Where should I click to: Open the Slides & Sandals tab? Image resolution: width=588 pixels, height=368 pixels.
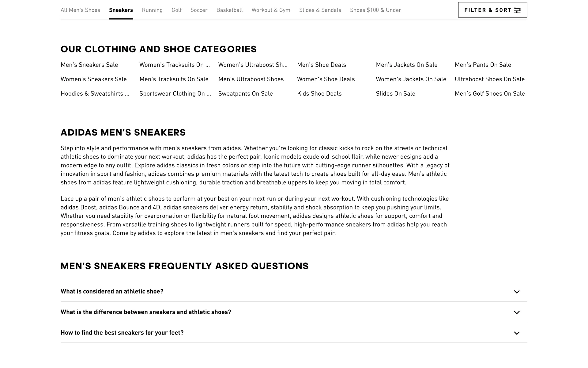coord(320,10)
